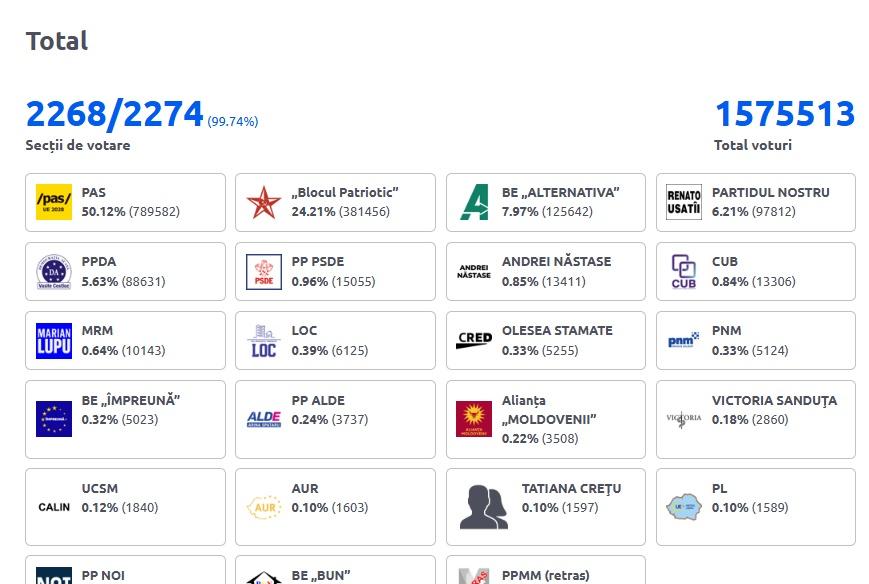Click the PSDE rose logo
869x584 pixels.
pyautogui.click(x=264, y=271)
